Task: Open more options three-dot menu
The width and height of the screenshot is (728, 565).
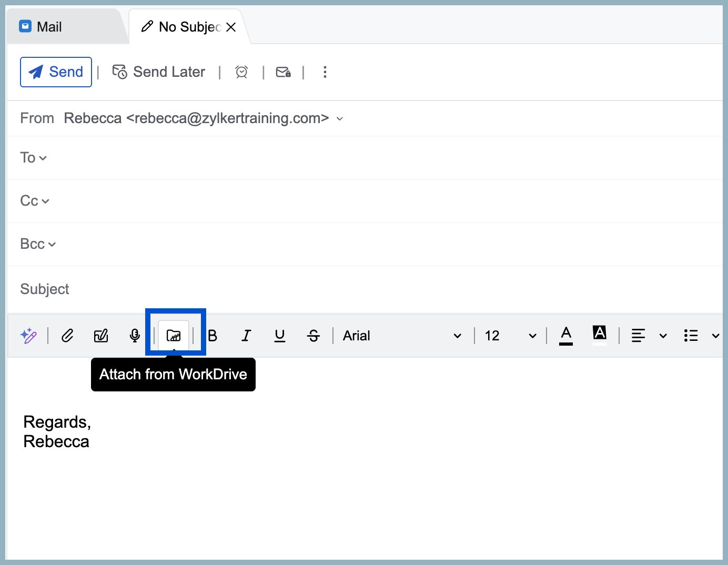Action: coord(325,72)
